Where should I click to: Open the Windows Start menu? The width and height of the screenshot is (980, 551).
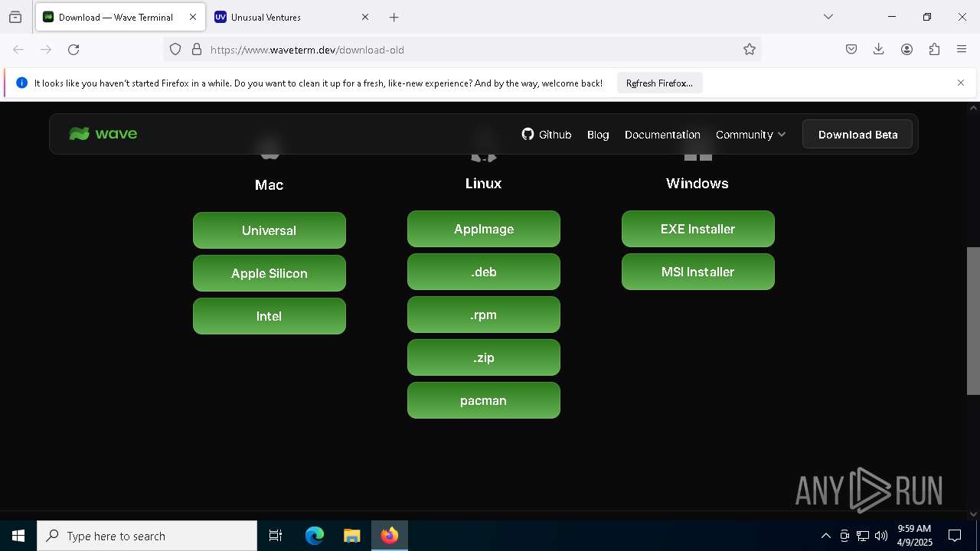pos(18,536)
